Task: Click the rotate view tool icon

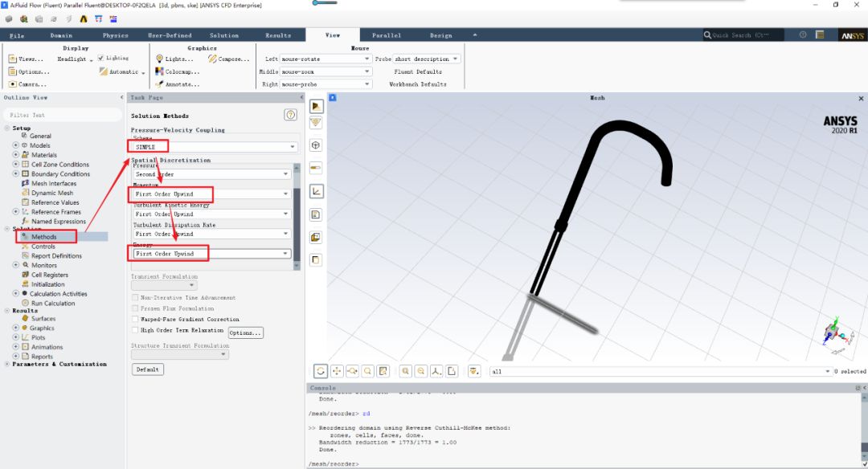Action: coord(321,371)
